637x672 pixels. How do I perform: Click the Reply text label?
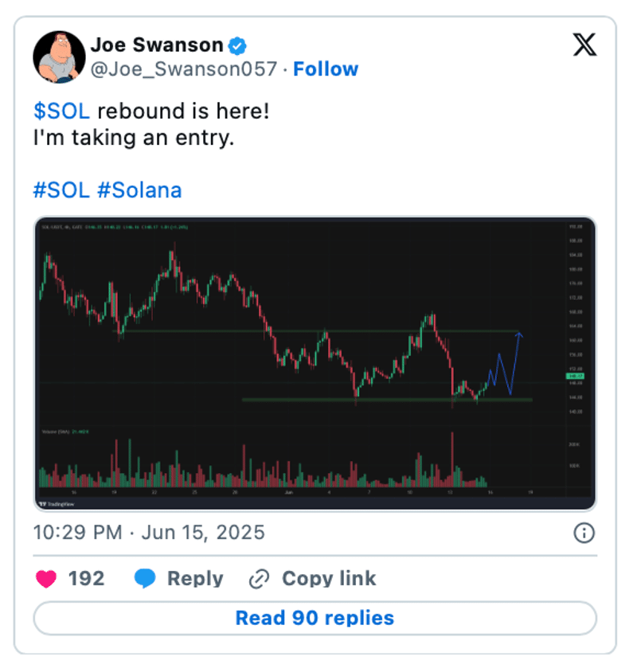(195, 579)
